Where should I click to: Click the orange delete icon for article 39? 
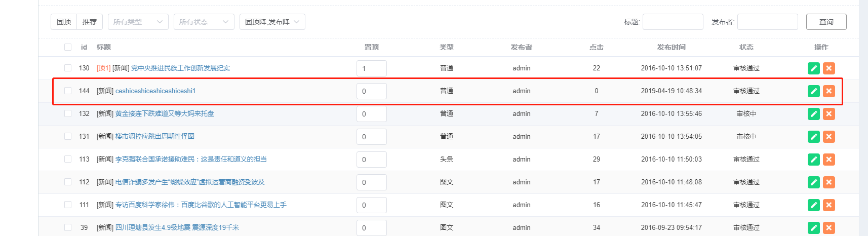pyautogui.click(x=828, y=228)
